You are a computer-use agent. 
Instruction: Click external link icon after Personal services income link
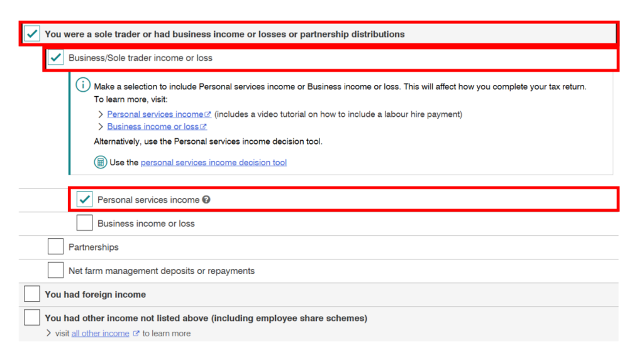coord(208,114)
